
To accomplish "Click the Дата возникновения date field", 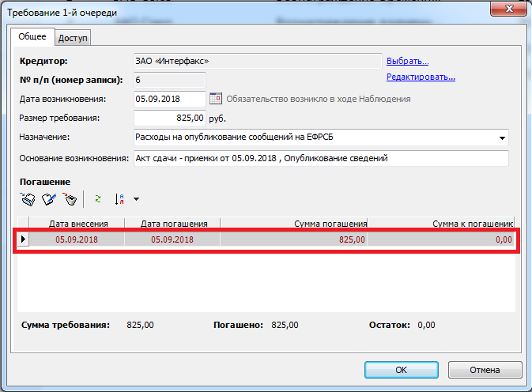I will [169, 99].
